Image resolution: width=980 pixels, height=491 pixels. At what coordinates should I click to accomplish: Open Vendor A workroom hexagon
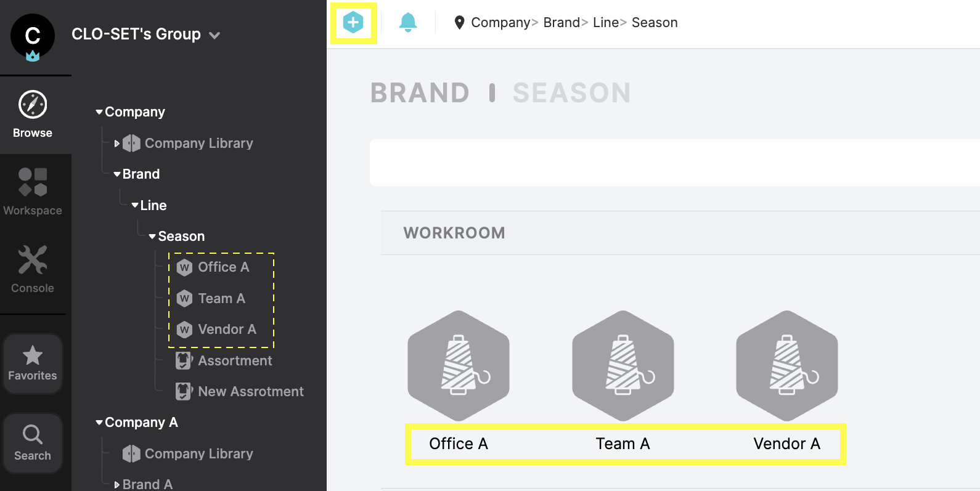[787, 366]
